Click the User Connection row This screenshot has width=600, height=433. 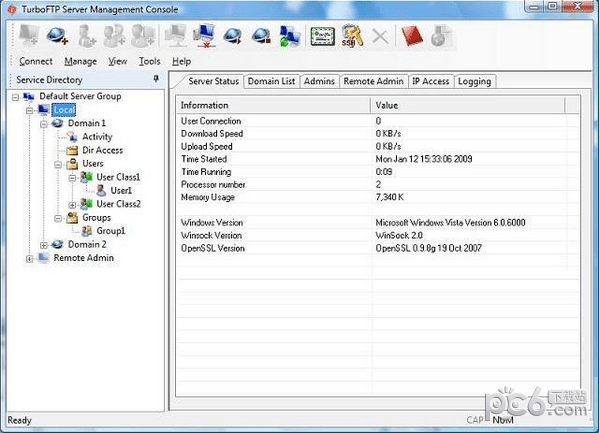(x=377, y=121)
